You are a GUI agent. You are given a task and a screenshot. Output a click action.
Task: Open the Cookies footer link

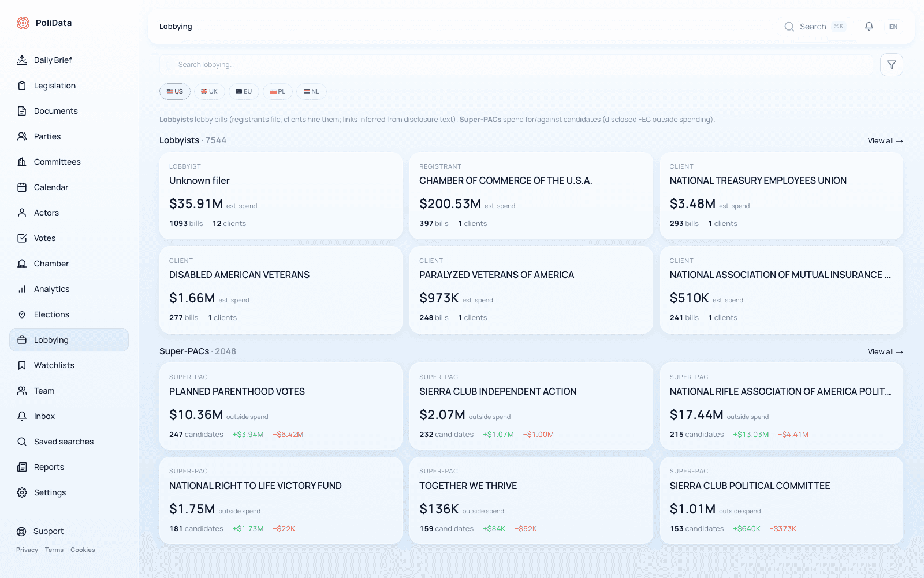tap(83, 550)
